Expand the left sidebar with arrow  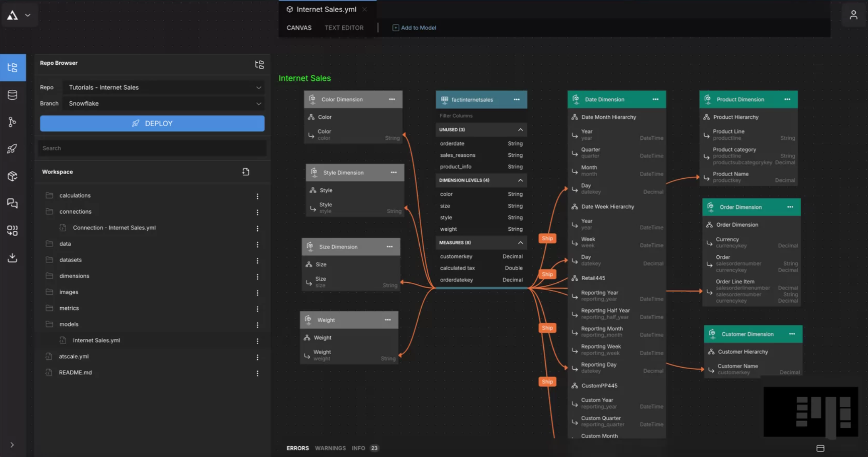point(12,445)
